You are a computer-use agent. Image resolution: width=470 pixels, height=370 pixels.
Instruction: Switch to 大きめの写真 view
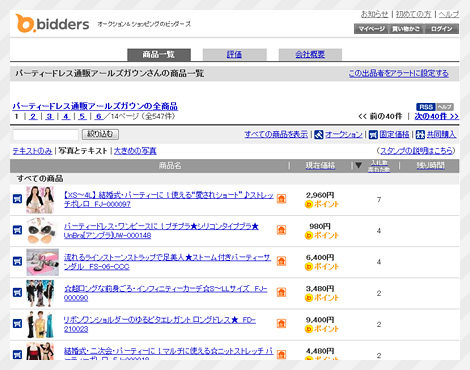[x=135, y=151]
